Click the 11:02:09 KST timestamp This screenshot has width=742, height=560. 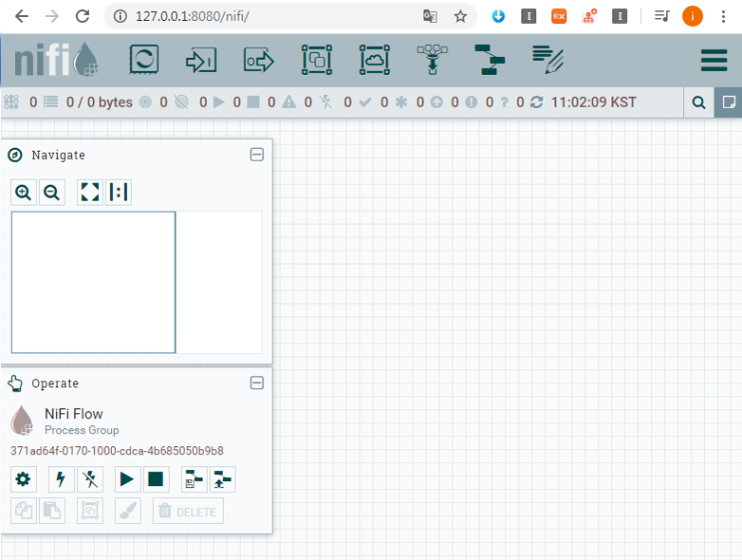click(593, 102)
